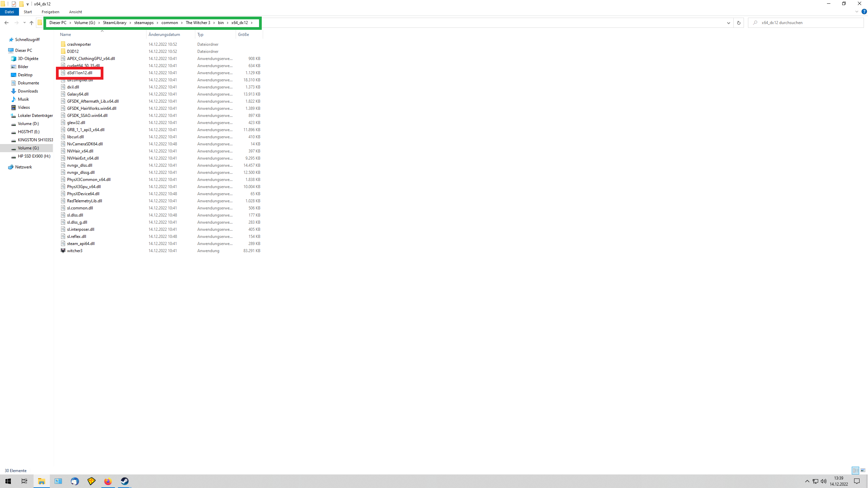Switch to large icons view button
The height and width of the screenshot is (488, 868).
863,470
